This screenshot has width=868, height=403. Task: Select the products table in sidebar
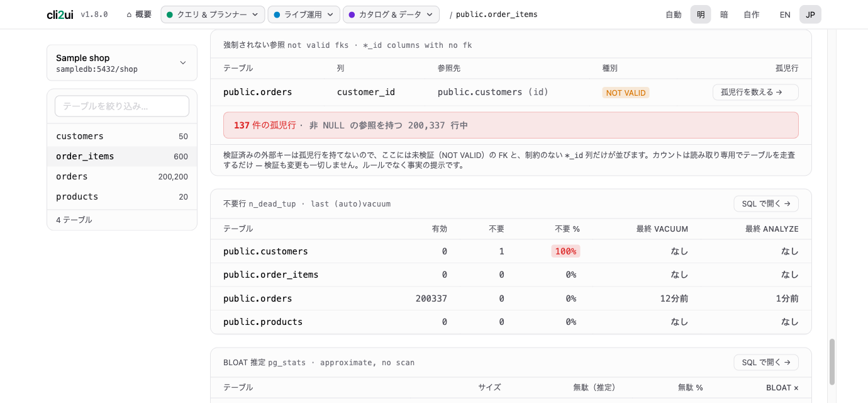[122, 196]
